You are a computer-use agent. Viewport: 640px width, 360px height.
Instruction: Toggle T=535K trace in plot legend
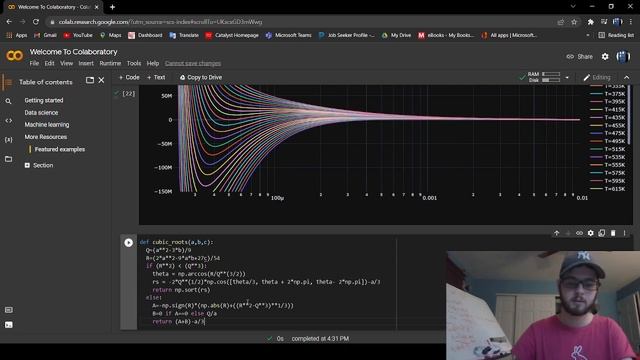click(607, 157)
